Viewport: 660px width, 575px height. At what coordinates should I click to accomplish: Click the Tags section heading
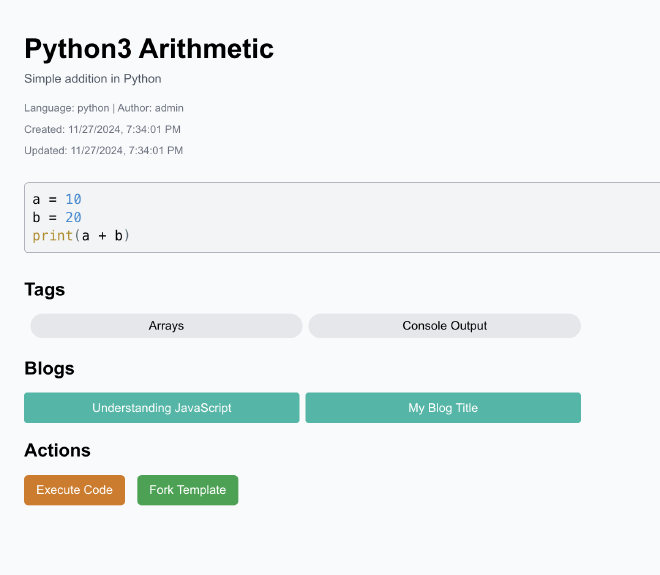click(45, 290)
